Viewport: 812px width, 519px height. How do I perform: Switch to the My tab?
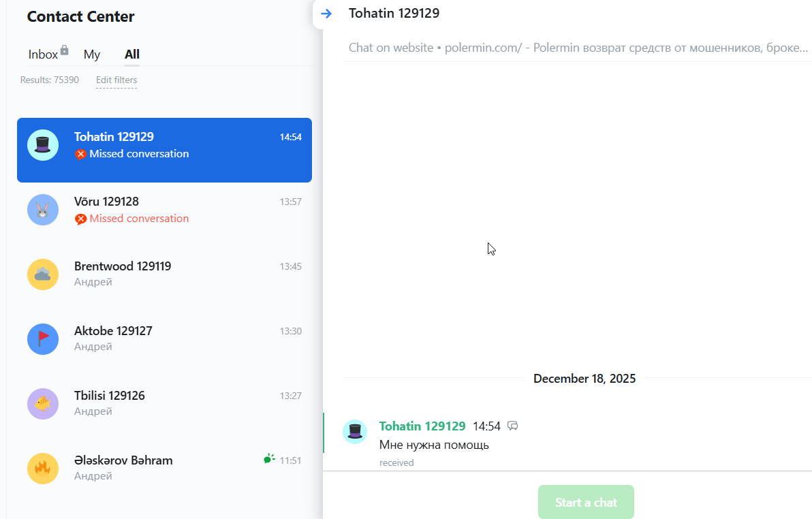pyautogui.click(x=92, y=54)
